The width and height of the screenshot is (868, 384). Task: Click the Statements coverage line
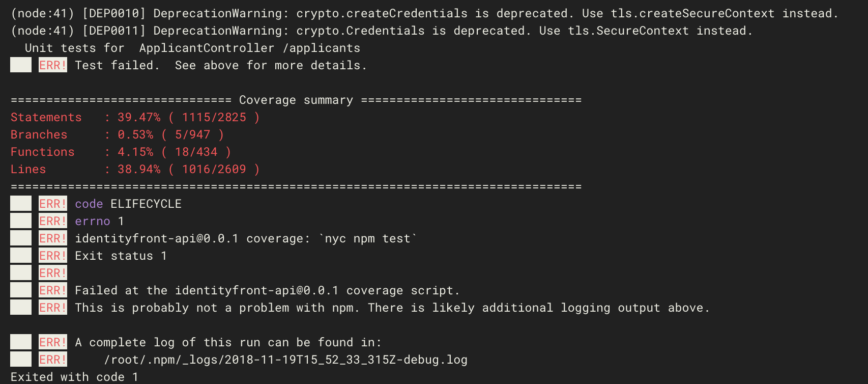135,118
